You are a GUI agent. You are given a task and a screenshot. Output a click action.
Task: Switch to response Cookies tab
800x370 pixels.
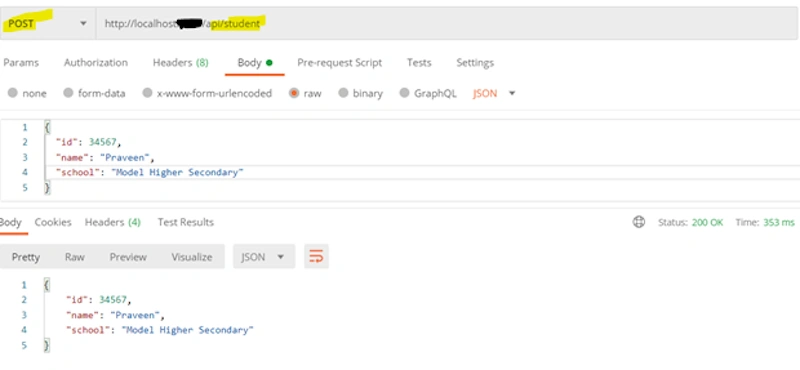tap(53, 222)
